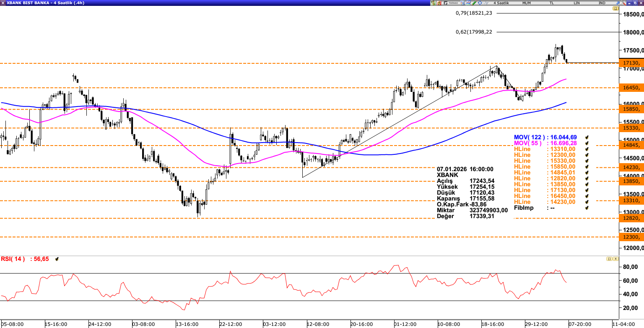The height and width of the screenshot is (328, 644).
Task: Click the blue crosshair move icon
Action: [480, 3]
